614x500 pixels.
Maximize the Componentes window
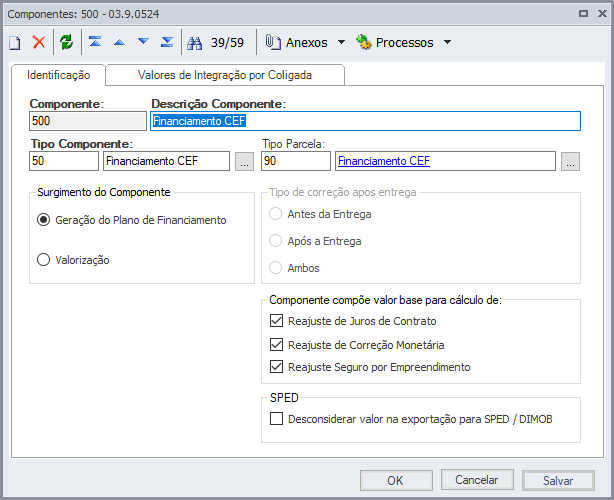(x=583, y=13)
